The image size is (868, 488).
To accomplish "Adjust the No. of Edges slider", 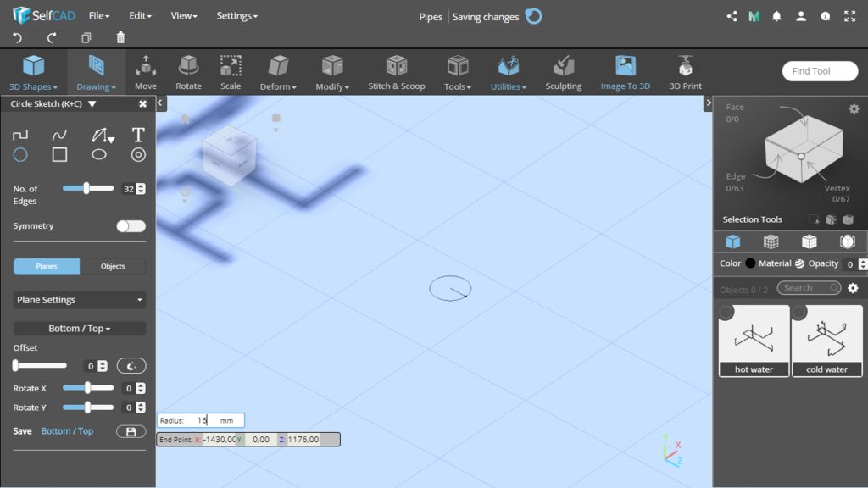I will [88, 189].
